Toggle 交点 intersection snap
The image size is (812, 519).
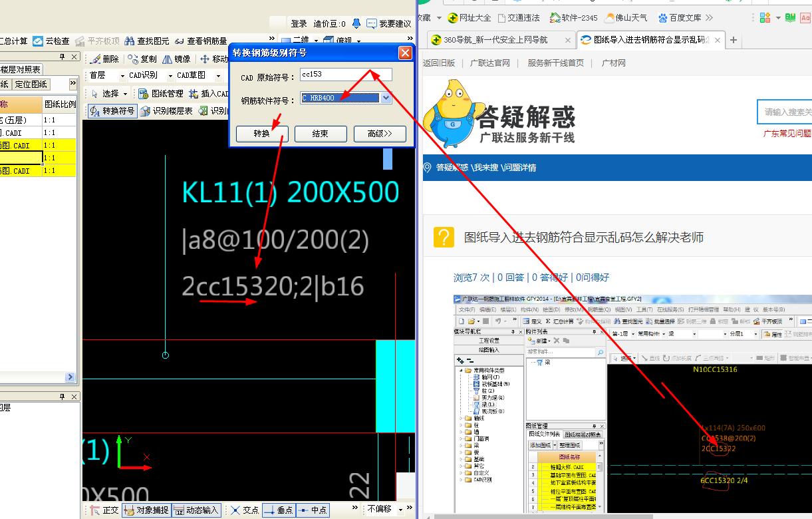point(245,510)
